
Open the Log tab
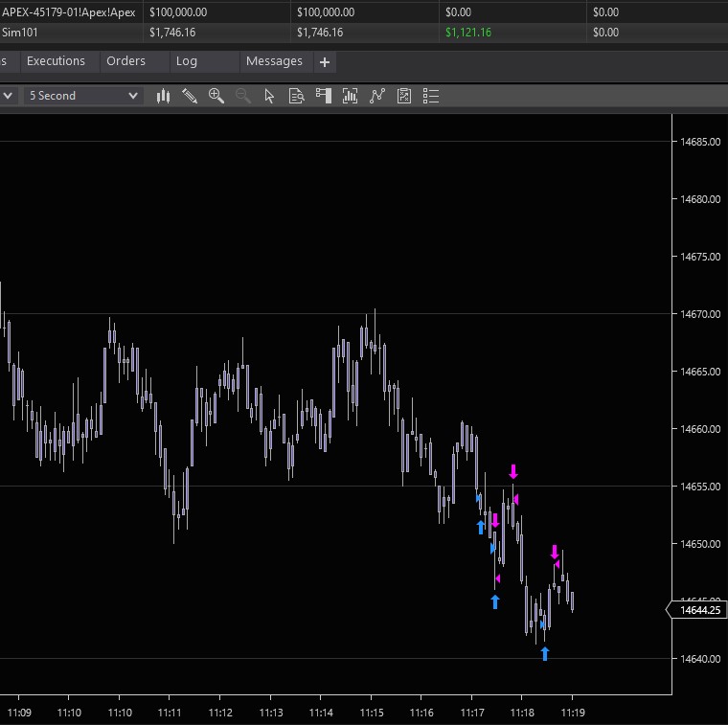pyautogui.click(x=187, y=61)
